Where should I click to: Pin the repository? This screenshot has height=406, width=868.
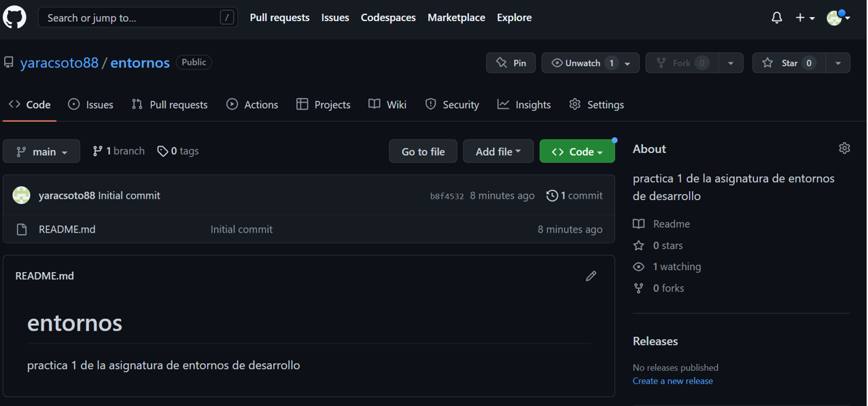click(510, 63)
